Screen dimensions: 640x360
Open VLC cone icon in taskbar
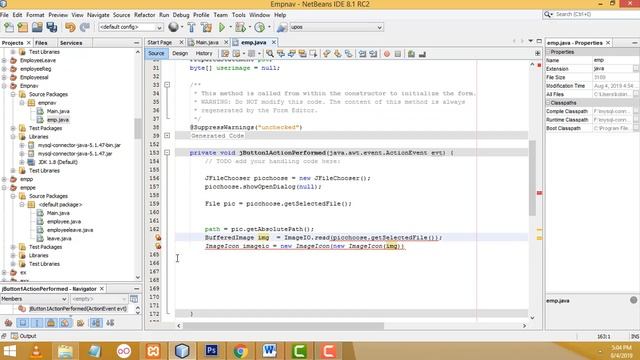[x=36, y=351]
